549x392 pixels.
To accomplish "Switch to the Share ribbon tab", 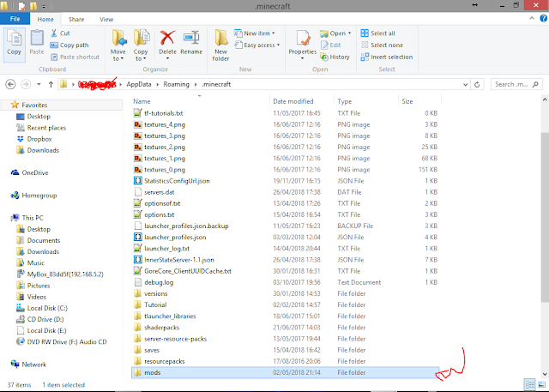I will coord(76,19).
